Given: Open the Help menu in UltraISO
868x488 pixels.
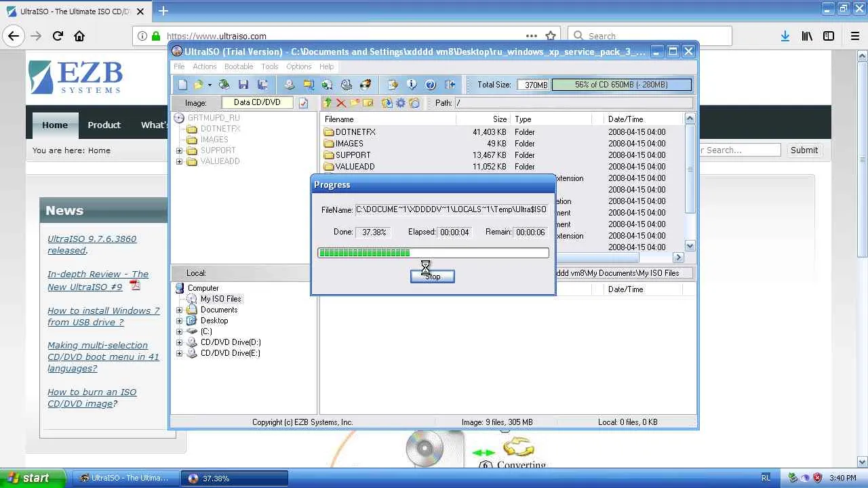Looking at the screenshot, I should (x=326, y=66).
